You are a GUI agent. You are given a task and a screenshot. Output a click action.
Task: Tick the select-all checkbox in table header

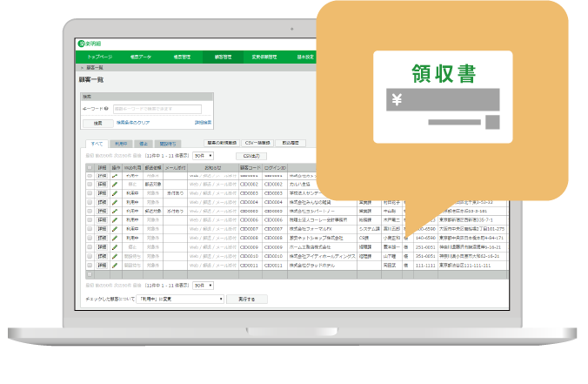point(90,167)
